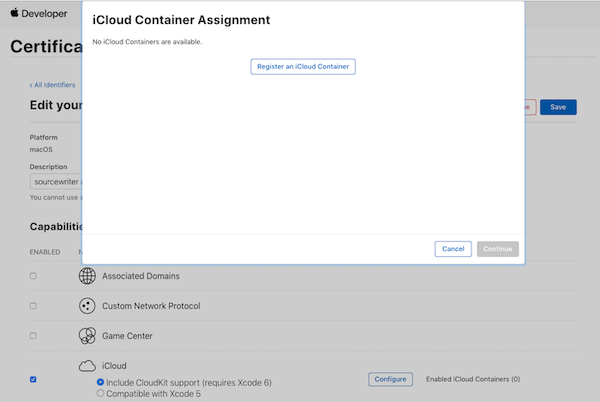Click the iCloud capability label
The width and height of the screenshot is (600, 402).
(x=114, y=366)
